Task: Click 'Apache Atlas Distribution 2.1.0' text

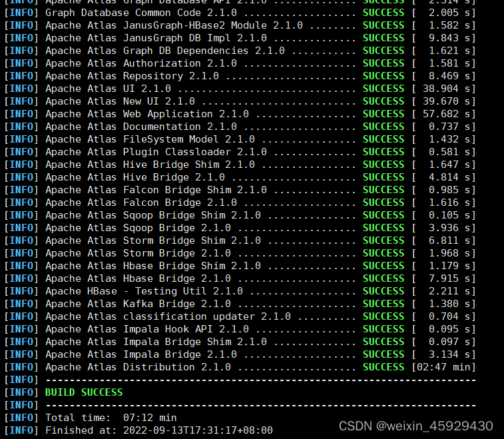Action: point(138,367)
